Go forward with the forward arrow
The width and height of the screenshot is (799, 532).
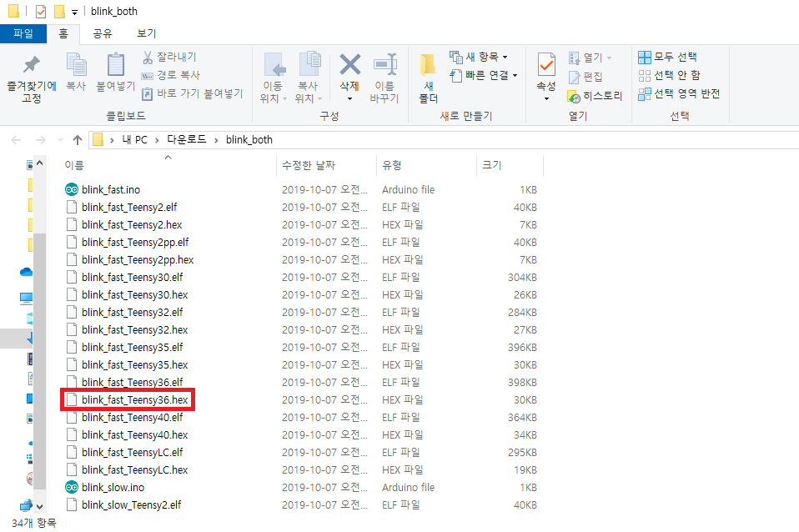(x=40, y=139)
